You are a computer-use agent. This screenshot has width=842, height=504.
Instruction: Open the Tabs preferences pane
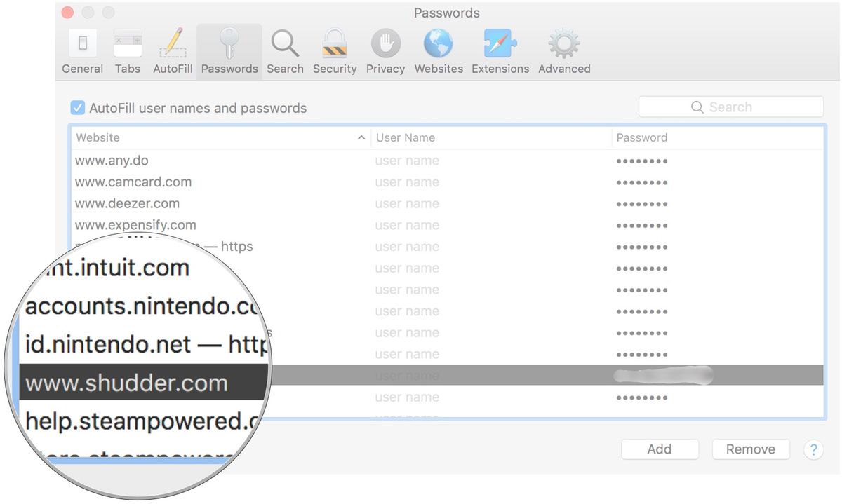click(x=127, y=50)
